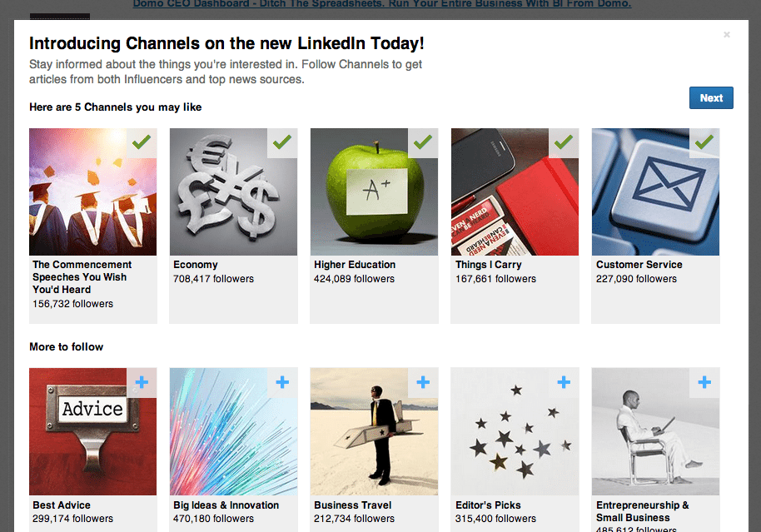The height and width of the screenshot is (532, 761).
Task: Click the Things I Carry title
Action: click(489, 265)
